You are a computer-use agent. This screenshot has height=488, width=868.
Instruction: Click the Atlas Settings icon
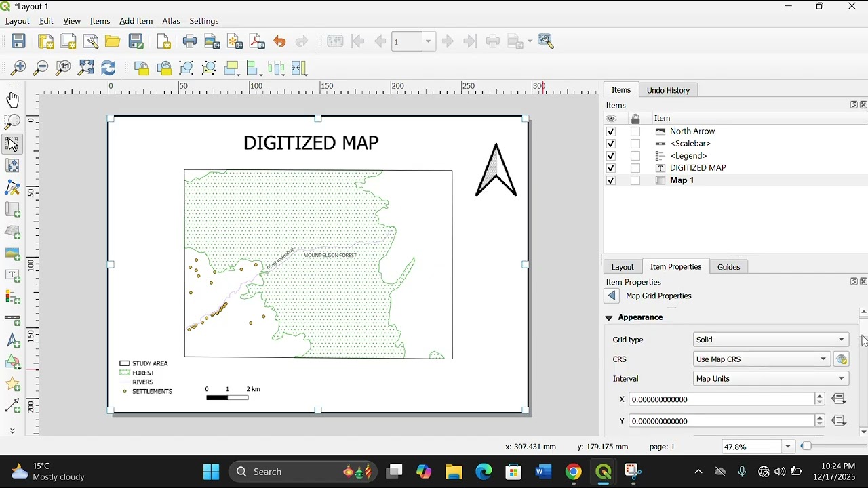546,41
